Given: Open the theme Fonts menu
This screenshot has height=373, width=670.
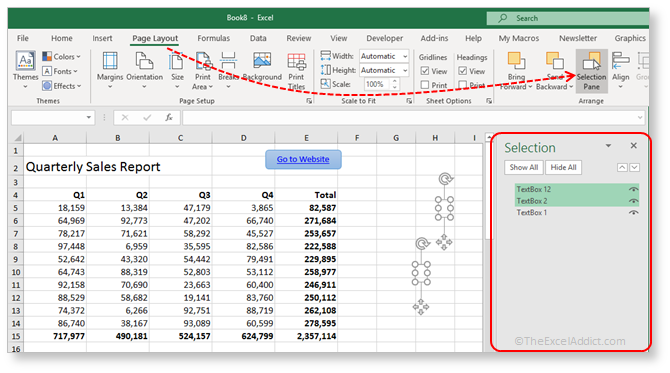Looking at the screenshot, I should click(x=60, y=71).
